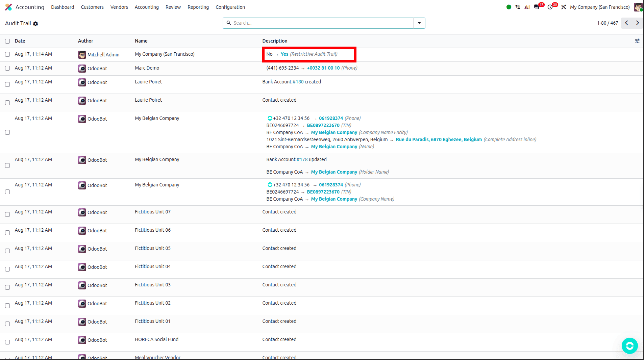Open the Configuration menu
This screenshot has height=360, width=644.
(x=230, y=7)
